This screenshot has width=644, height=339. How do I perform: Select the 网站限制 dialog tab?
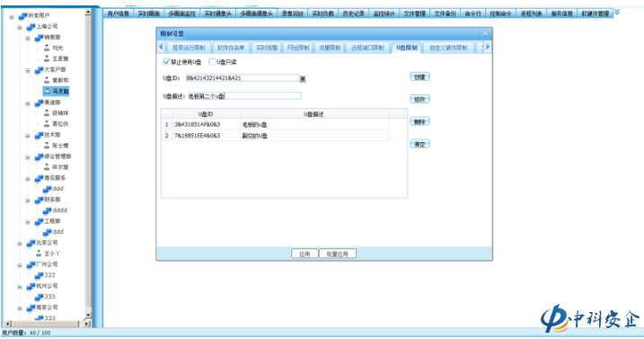298,48
